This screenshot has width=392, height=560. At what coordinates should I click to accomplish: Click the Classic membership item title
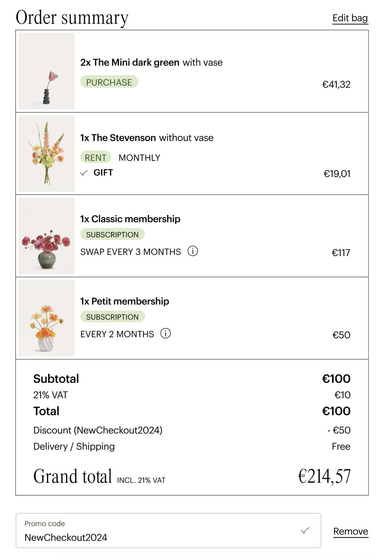130,219
